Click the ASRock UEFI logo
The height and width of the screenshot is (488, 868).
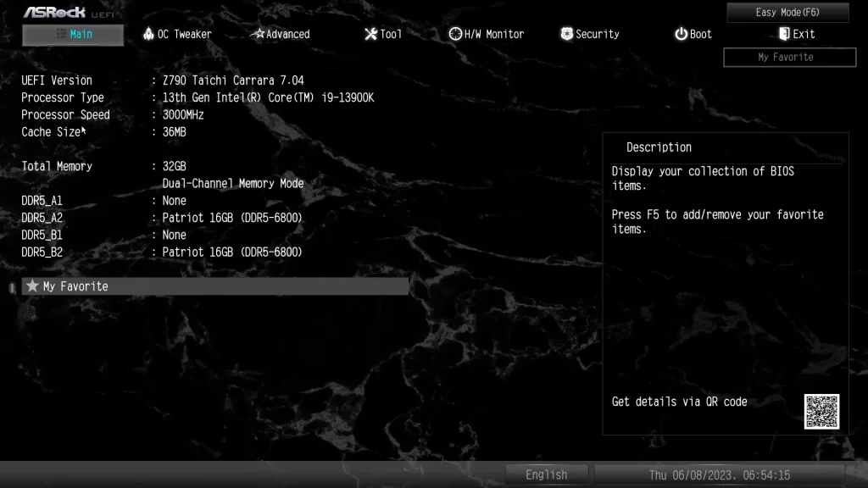69,12
